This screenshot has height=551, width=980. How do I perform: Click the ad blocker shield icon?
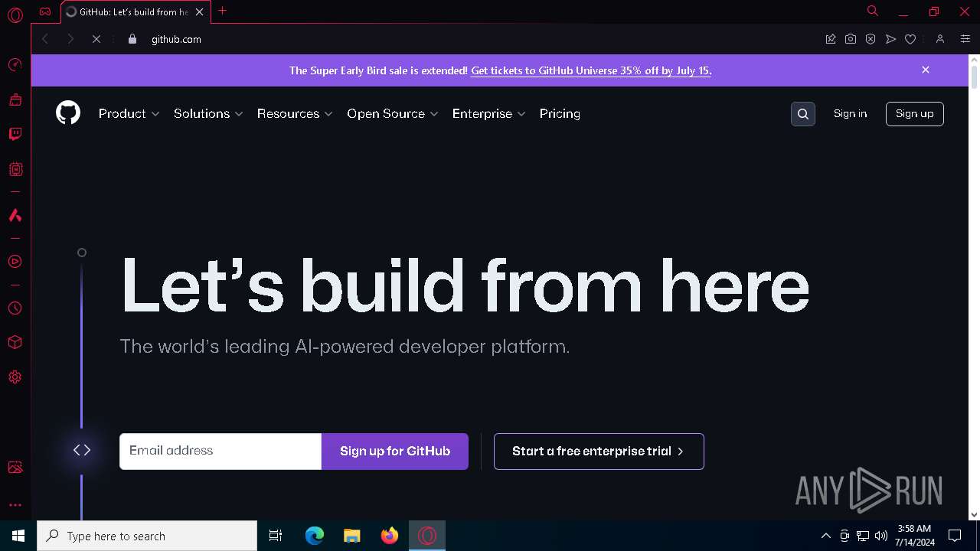point(871,39)
